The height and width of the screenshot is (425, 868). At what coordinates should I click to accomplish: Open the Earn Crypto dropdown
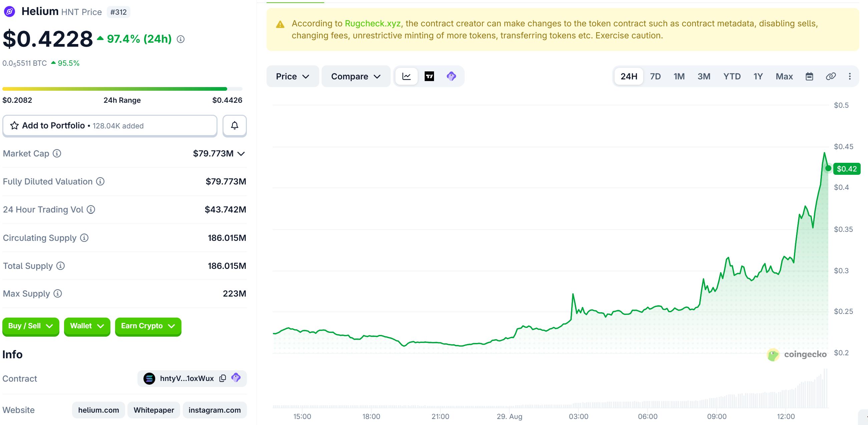pyautogui.click(x=148, y=326)
